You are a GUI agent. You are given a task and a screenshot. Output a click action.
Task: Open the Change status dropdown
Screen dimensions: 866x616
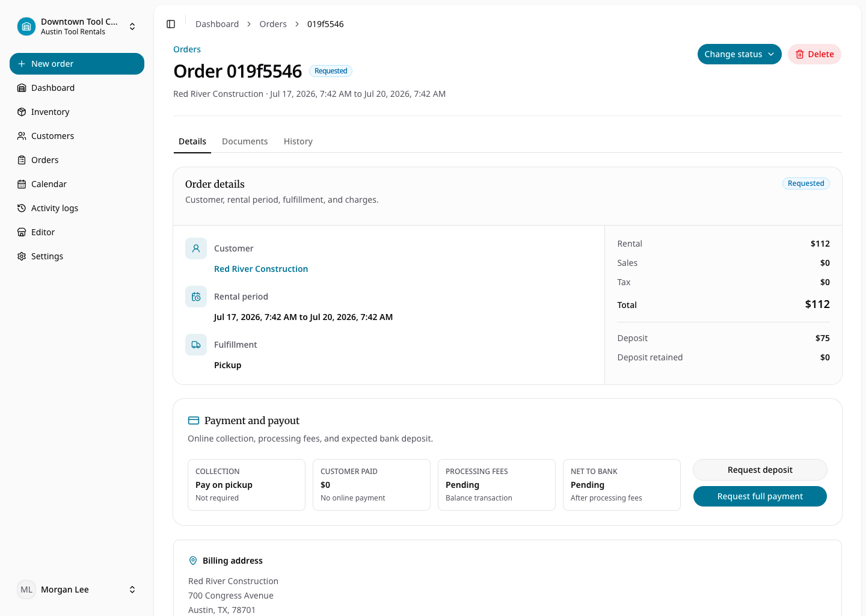pyautogui.click(x=740, y=54)
